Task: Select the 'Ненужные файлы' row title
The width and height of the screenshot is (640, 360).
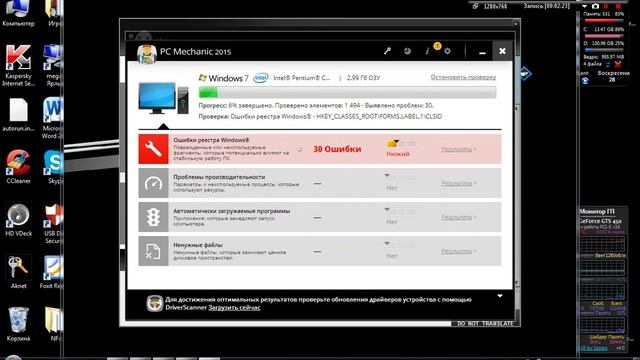Action: (x=198, y=245)
